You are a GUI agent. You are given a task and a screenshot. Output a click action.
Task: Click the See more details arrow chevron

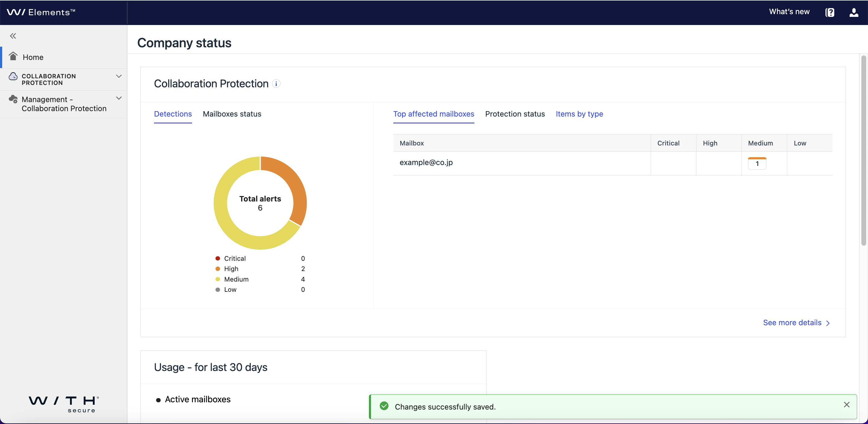click(828, 323)
